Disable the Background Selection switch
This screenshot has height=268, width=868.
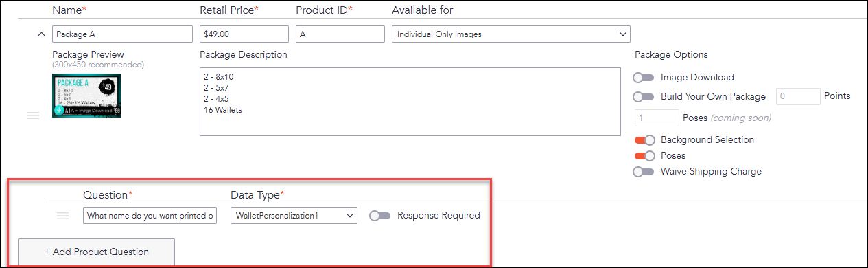pos(645,140)
